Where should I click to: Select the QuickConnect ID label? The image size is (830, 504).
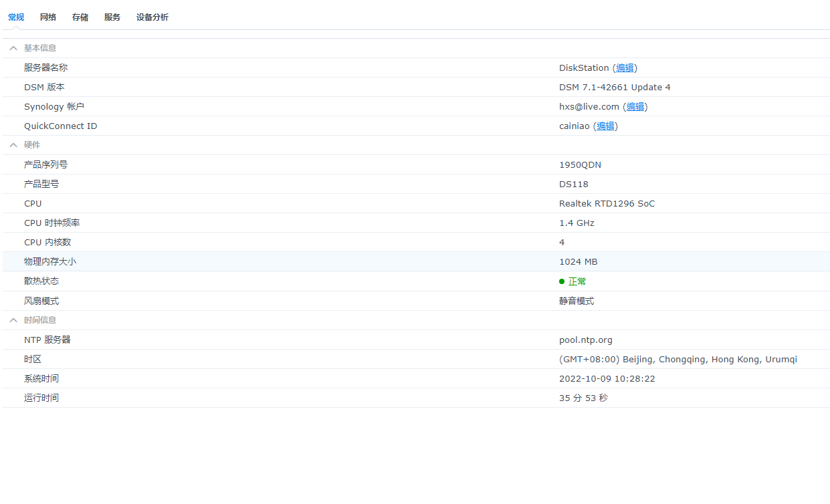click(60, 126)
